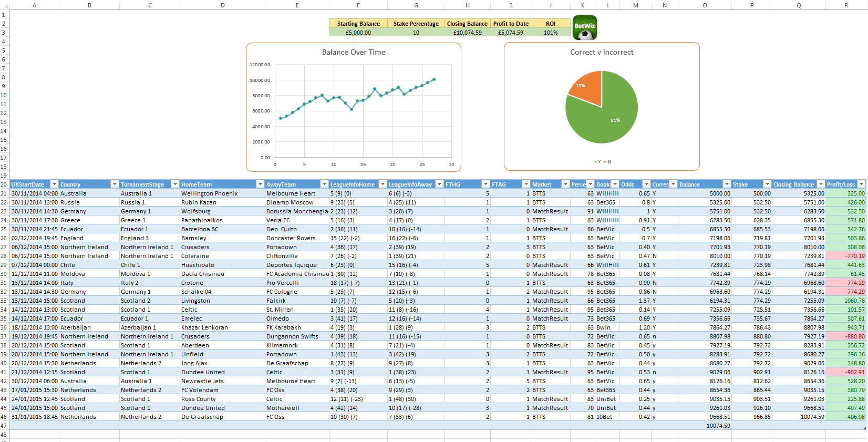Click the £5,000.00 starting balance value
The height and width of the screenshot is (442, 868).
pyautogui.click(x=358, y=33)
